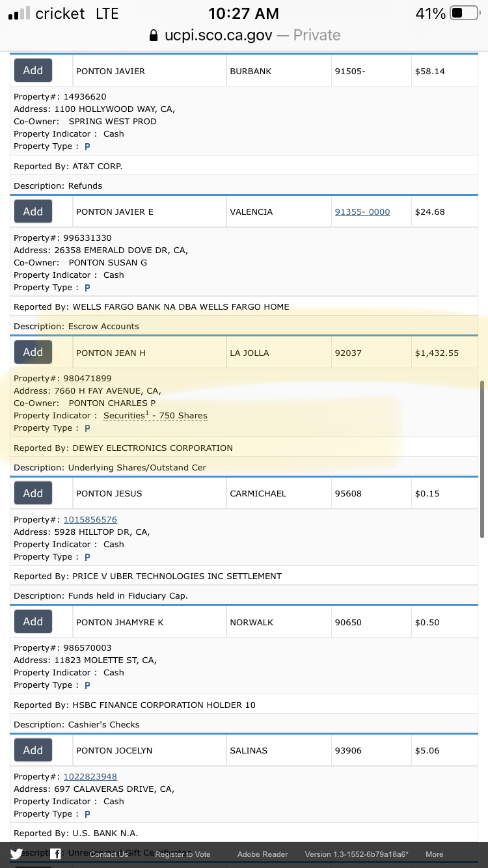488x868 pixels.
Task: Select the $0.15 amount cell
Action: 445,493
